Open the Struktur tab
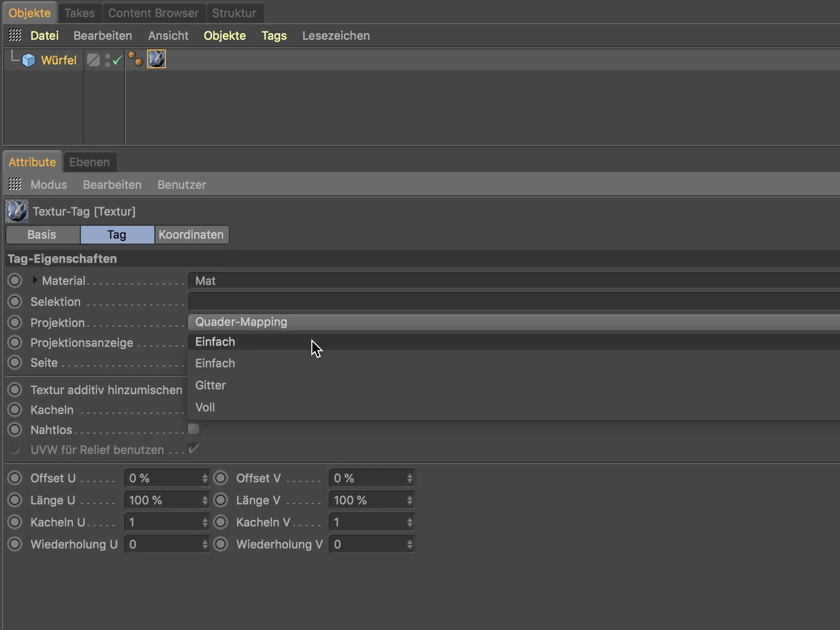840x630 pixels. click(234, 13)
